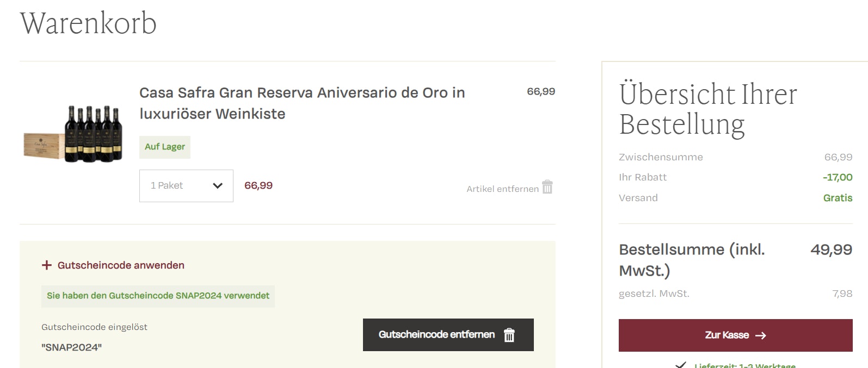The width and height of the screenshot is (868, 368).
Task: Click the redeemed code "SNAP2024" text
Action: [71, 347]
